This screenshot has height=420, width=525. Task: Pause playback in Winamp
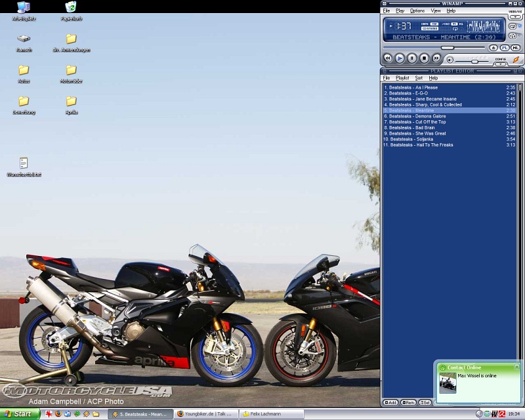[x=412, y=58]
